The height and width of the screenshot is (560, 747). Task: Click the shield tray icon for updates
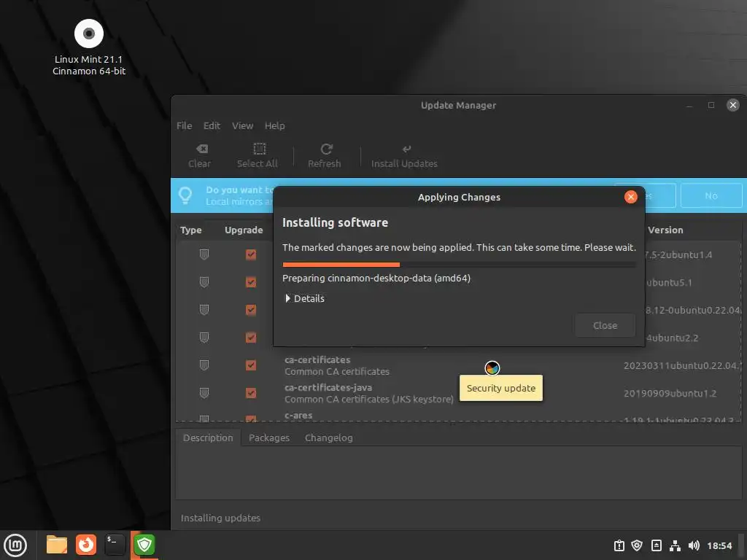(637, 545)
